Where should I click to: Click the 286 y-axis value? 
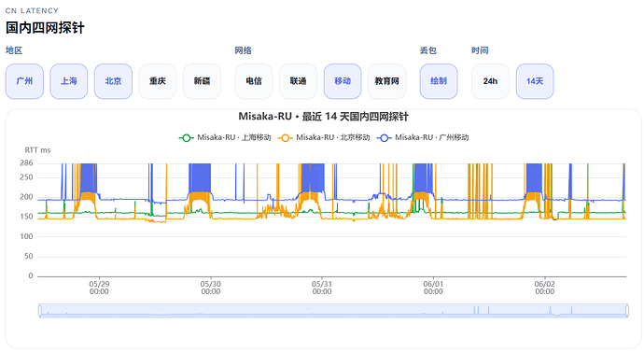pos(26,163)
